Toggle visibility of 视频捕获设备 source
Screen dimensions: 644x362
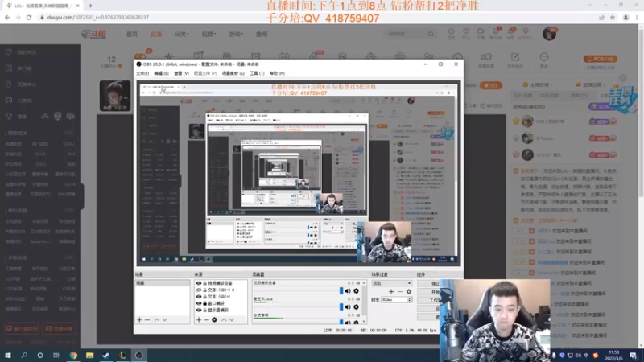[199, 283]
